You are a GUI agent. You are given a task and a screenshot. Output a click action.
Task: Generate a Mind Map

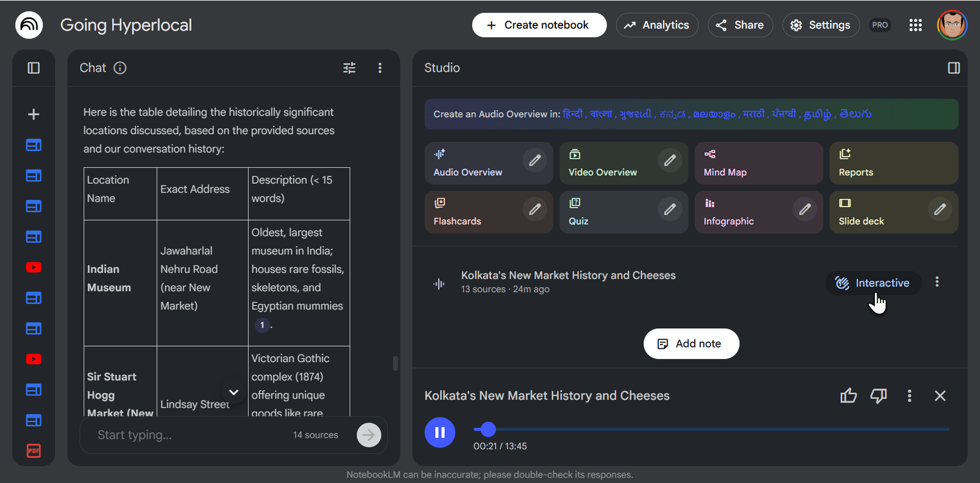tap(758, 163)
